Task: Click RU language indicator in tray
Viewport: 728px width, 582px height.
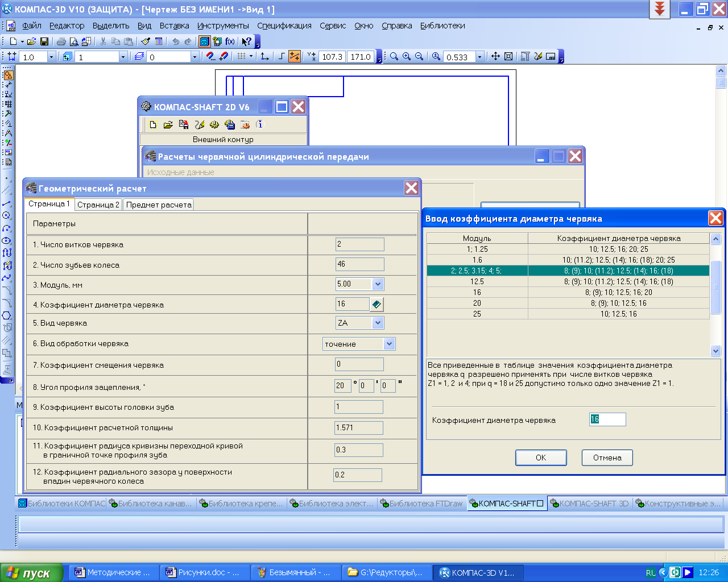Action: coord(651,573)
